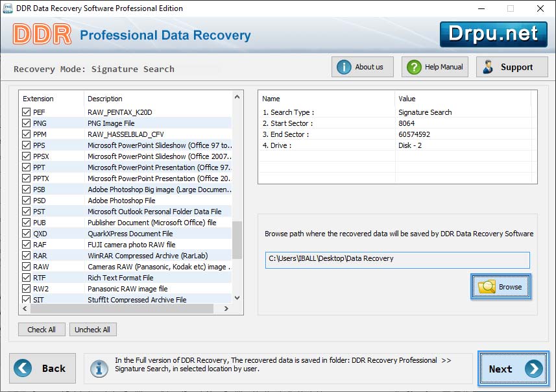Click the Back arrow icon
This screenshot has width=556, height=392.
(23, 368)
